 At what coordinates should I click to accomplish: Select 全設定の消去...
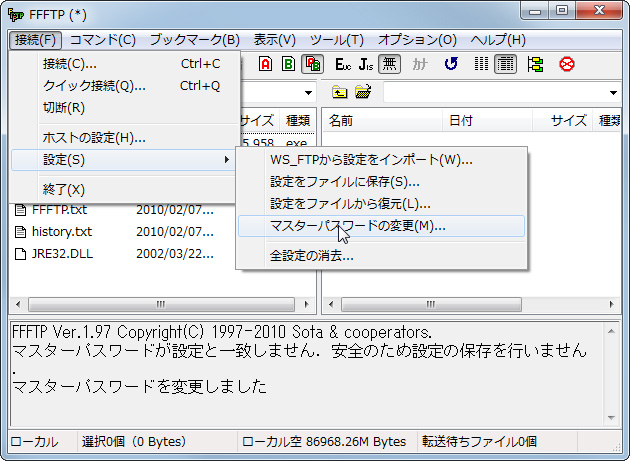click(x=381, y=256)
